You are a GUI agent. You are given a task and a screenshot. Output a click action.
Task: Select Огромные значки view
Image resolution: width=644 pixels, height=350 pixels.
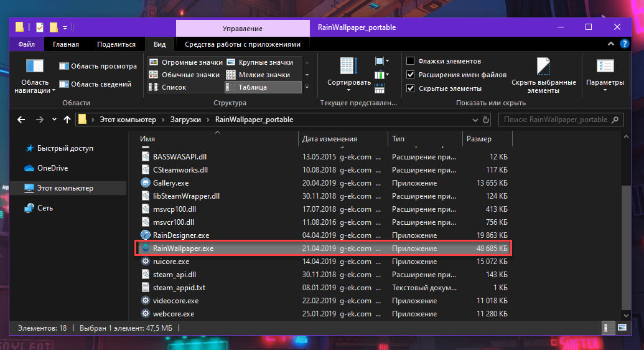pos(186,62)
